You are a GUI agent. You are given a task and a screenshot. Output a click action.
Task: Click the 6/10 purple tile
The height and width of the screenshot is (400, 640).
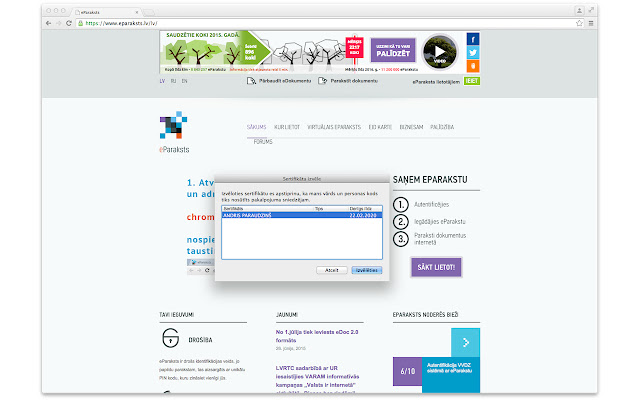[407, 371]
